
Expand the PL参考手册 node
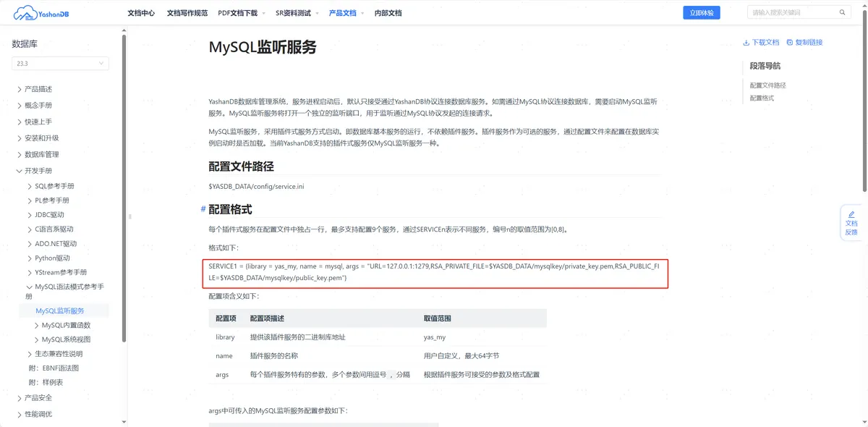tap(29, 200)
